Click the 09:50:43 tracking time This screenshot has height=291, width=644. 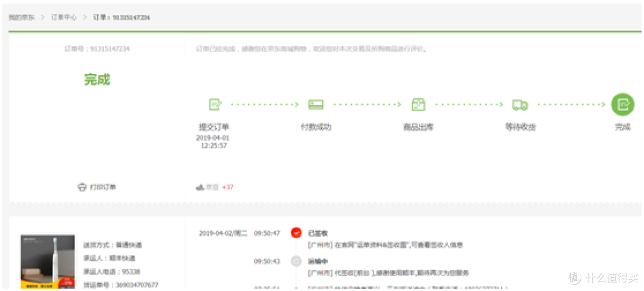(267, 261)
